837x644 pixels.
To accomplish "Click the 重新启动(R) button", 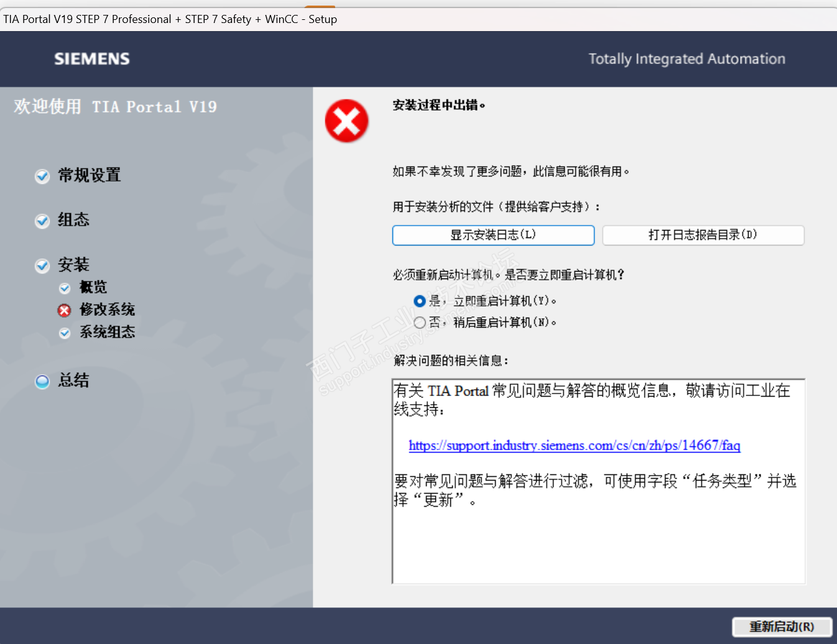I will [782, 627].
